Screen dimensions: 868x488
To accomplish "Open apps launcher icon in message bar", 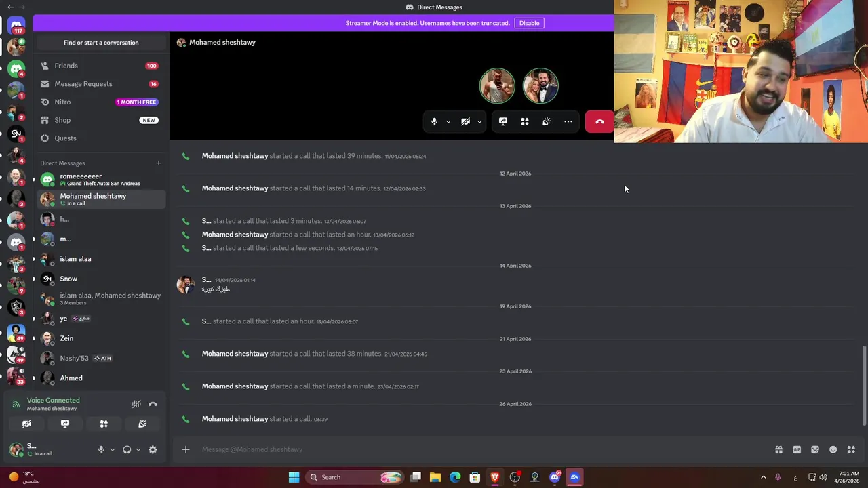I will click(851, 449).
